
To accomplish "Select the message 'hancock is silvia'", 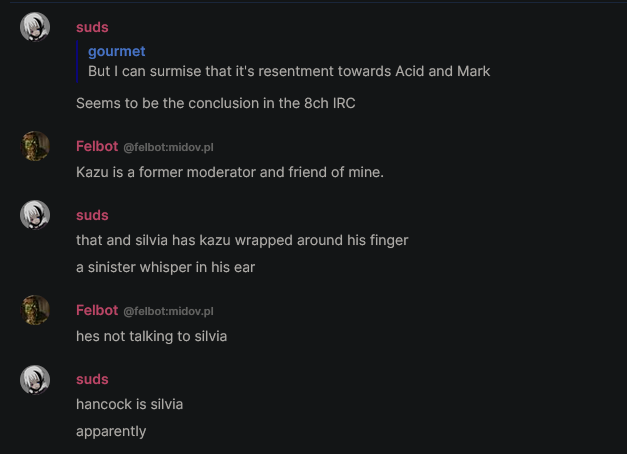I will (130, 404).
